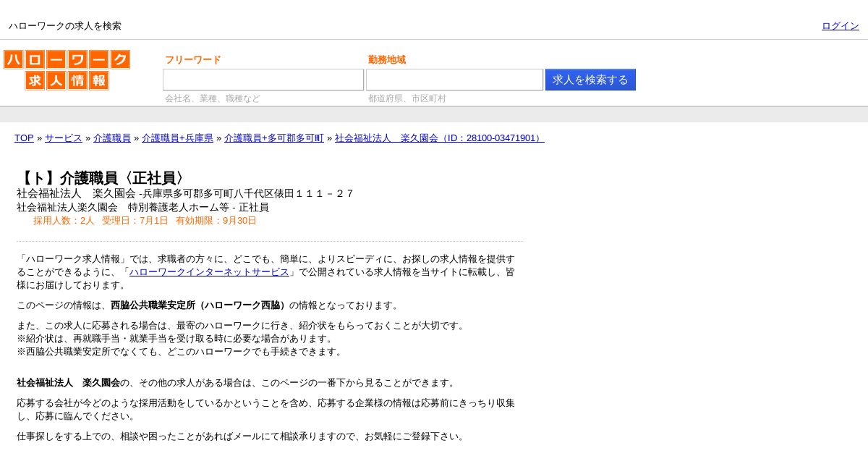Viewport: 868px width, 456px height.
Task: Click the job title 【ﾄ】介護職員〈正社員〉
Action: click(x=103, y=178)
